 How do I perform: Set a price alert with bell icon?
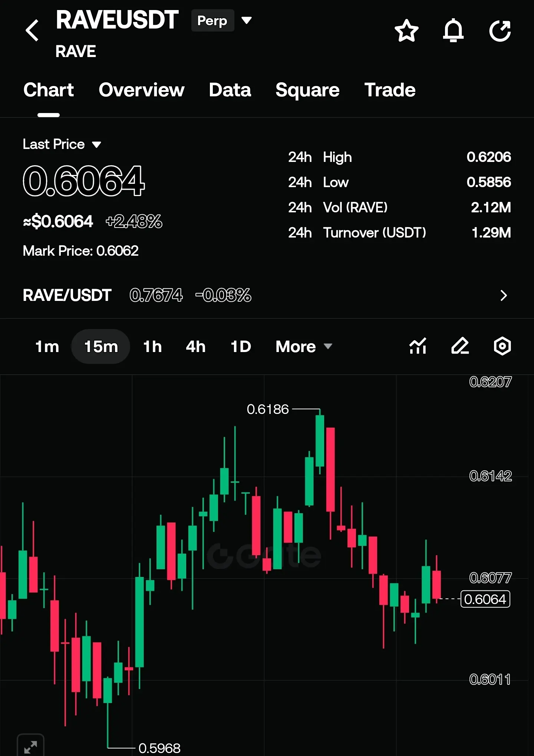453,30
